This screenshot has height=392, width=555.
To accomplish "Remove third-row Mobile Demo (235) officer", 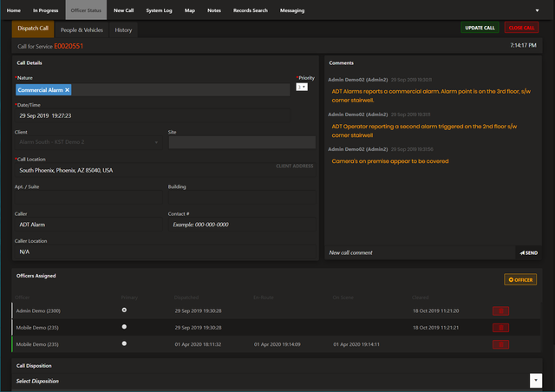I will [x=500, y=343].
